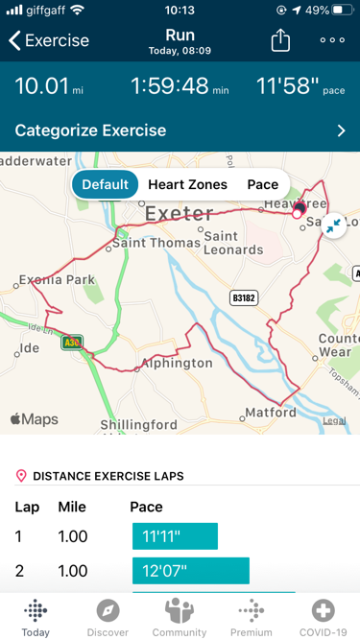The image size is (360, 640).
Task: Open the Community people tab
Action: (x=179, y=618)
